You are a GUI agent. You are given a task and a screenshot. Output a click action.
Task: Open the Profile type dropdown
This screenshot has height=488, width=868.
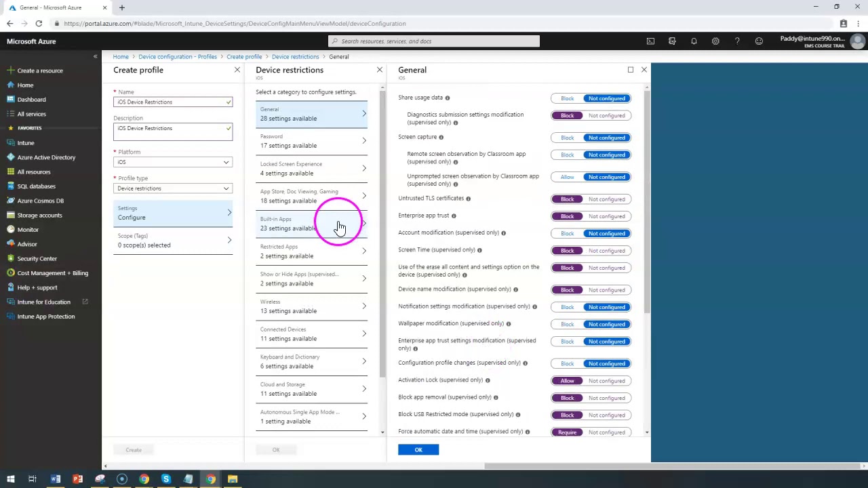pyautogui.click(x=173, y=188)
